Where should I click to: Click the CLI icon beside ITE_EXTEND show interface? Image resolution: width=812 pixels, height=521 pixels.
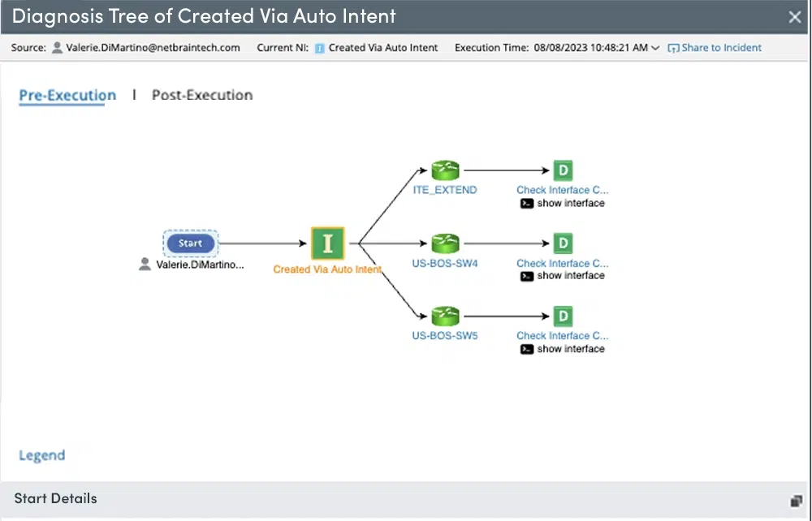pos(527,204)
